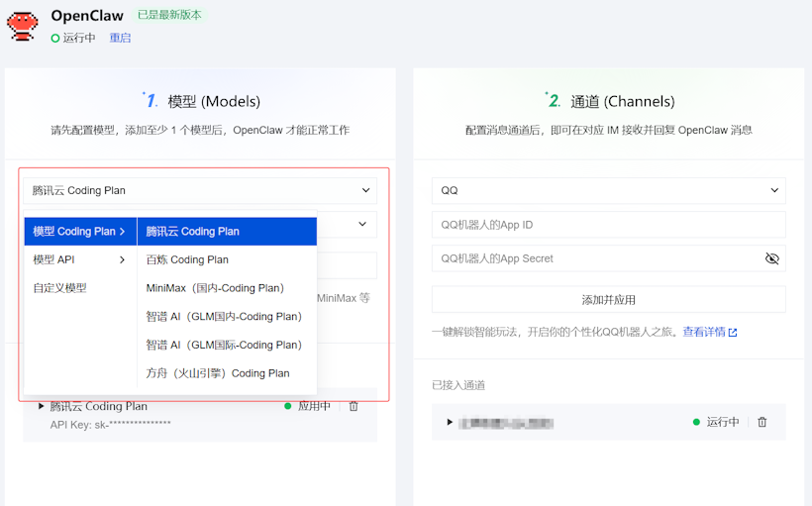Viewport: 812px width, 506px height.
Task: Toggle App Secret visibility eye icon
Action: (772, 258)
